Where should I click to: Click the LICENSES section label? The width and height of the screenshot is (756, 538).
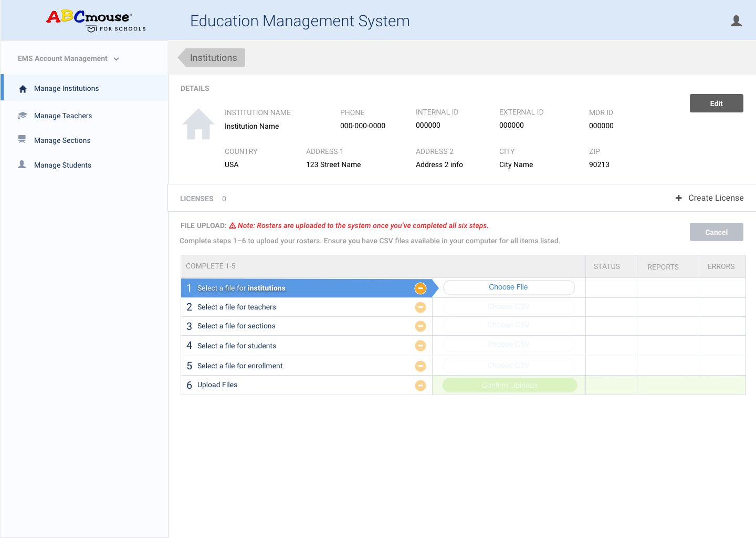(197, 199)
